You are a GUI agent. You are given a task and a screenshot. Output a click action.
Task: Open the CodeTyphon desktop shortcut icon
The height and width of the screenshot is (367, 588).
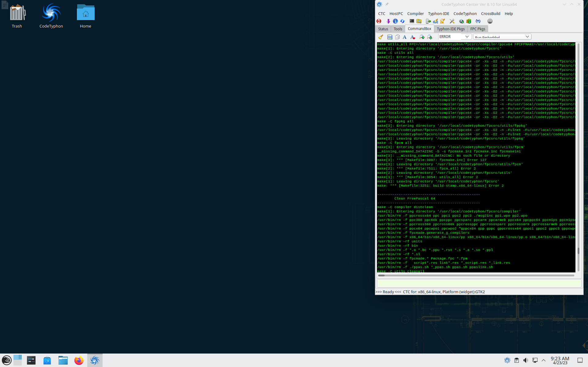coord(51,16)
